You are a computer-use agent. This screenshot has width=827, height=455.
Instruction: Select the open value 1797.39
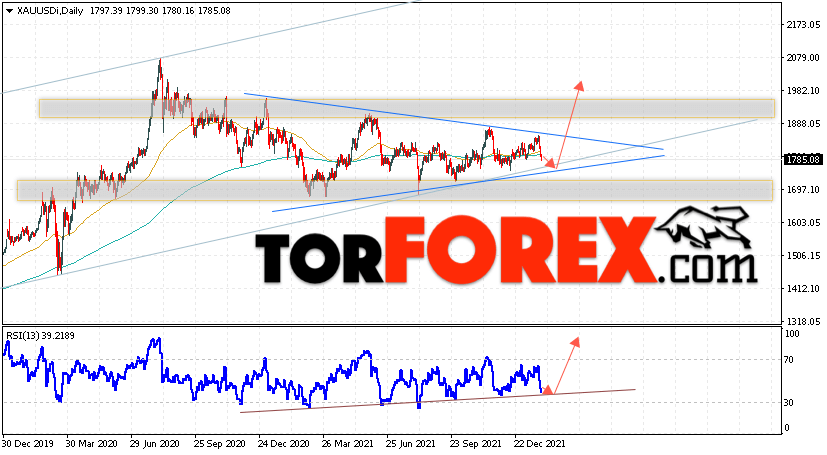[x=106, y=11]
